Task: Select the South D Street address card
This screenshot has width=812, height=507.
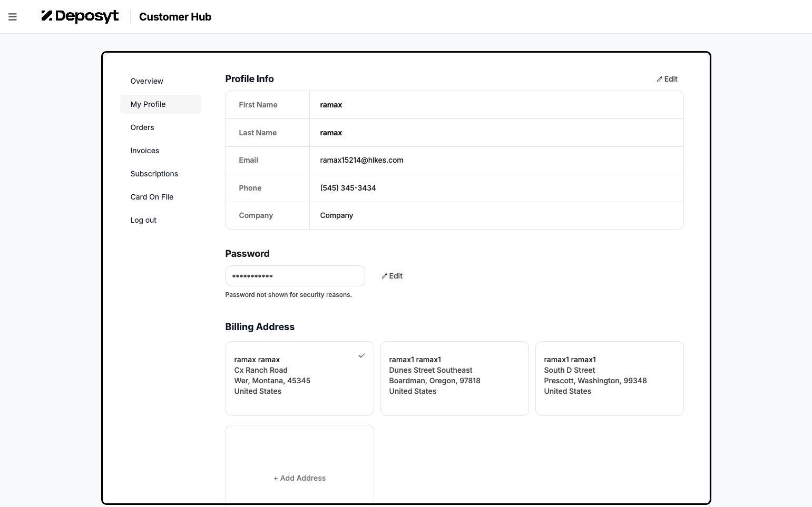Action: click(610, 379)
